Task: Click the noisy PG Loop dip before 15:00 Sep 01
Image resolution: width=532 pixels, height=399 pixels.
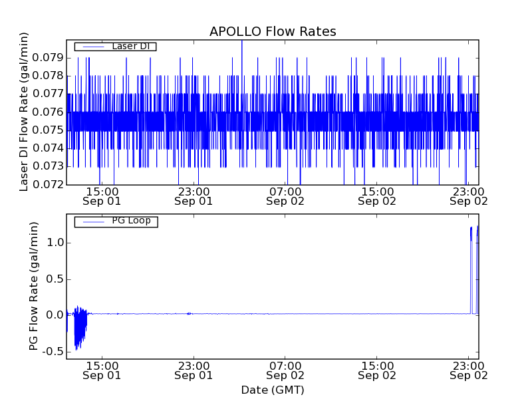Action: point(78,332)
